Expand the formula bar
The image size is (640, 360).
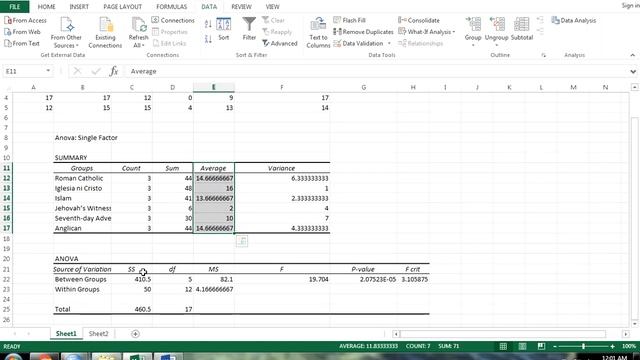(633, 71)
